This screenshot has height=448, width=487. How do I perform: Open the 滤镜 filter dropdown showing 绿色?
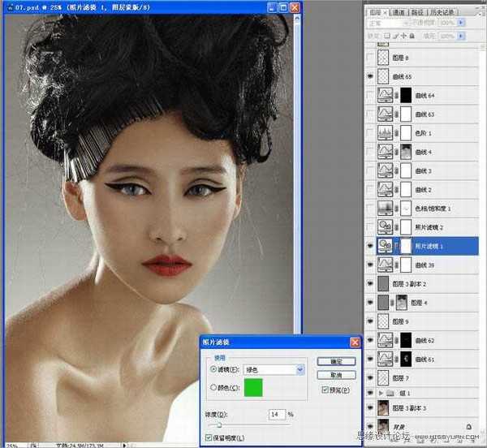coord(300,369)
